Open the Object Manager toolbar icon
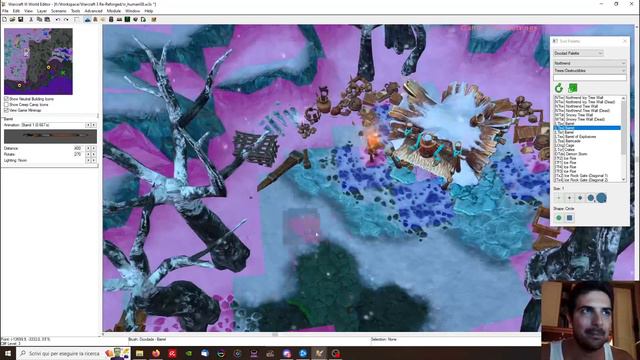This screenshot has width=640, height=360. coord(136,20)
